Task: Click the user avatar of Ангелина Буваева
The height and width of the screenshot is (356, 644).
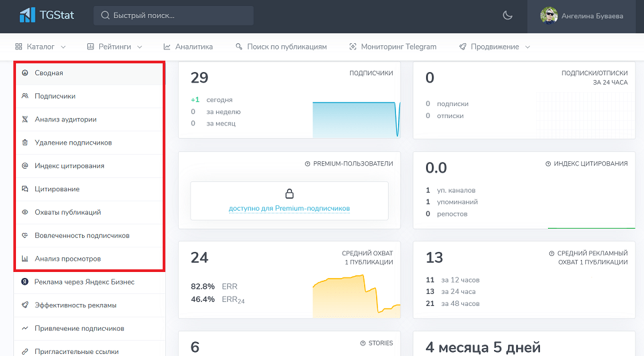Action: 549,16
